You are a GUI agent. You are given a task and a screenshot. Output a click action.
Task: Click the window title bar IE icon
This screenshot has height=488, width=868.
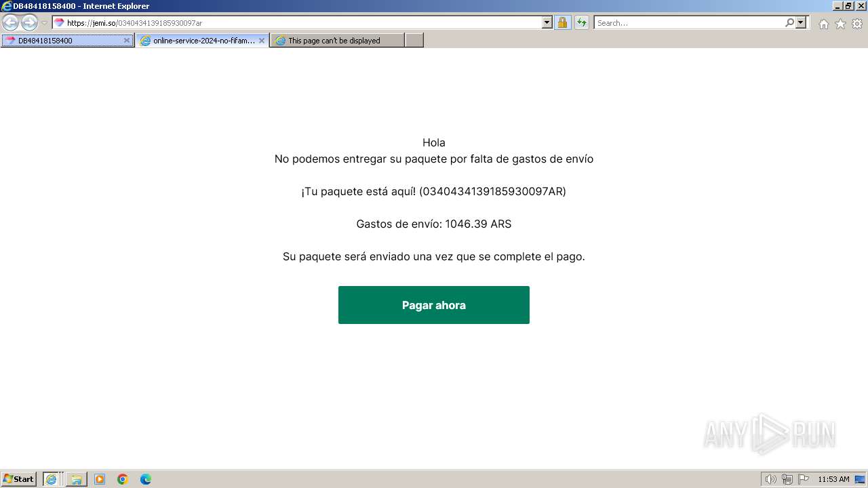pyautogui.click(x=7, y=6)
